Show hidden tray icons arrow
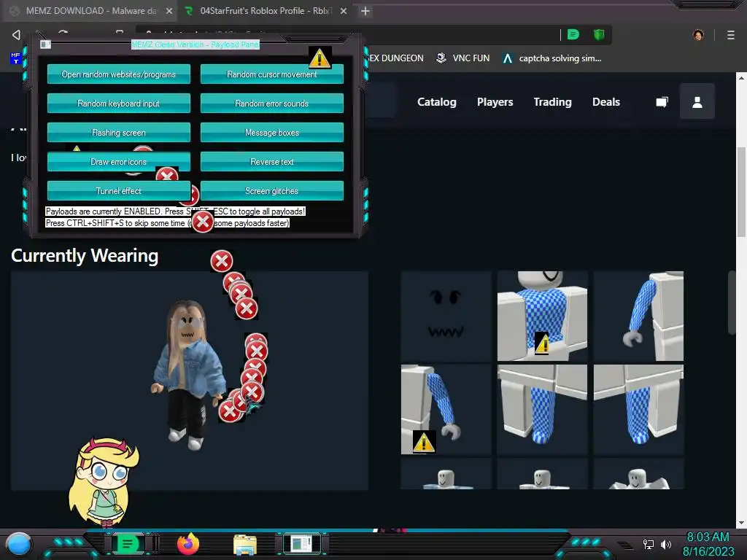The image size is (747, 560). click(625, 545)
